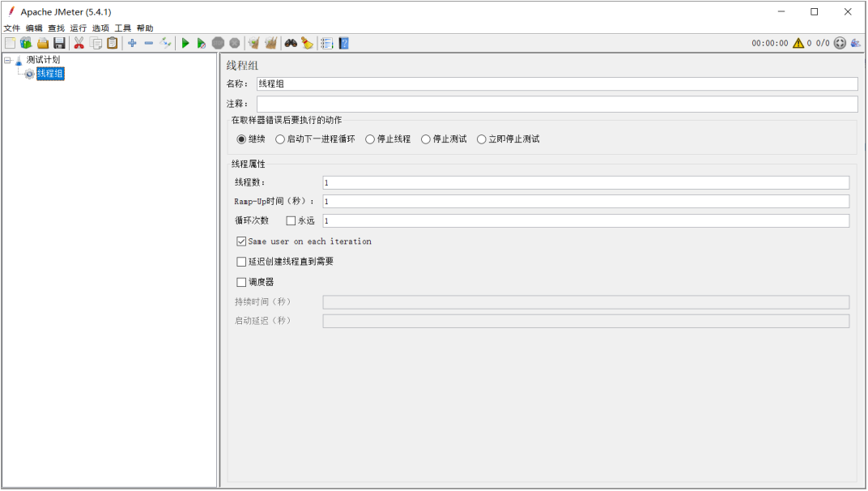Click the 线程属性 section label
This screenshot has height=491, width=868.
(x=248, y=164)
